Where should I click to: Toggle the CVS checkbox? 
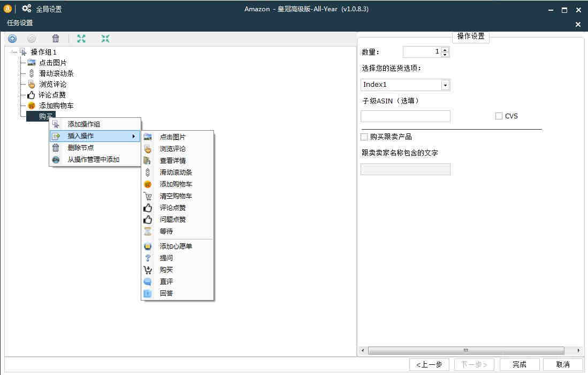click(499, 116)
